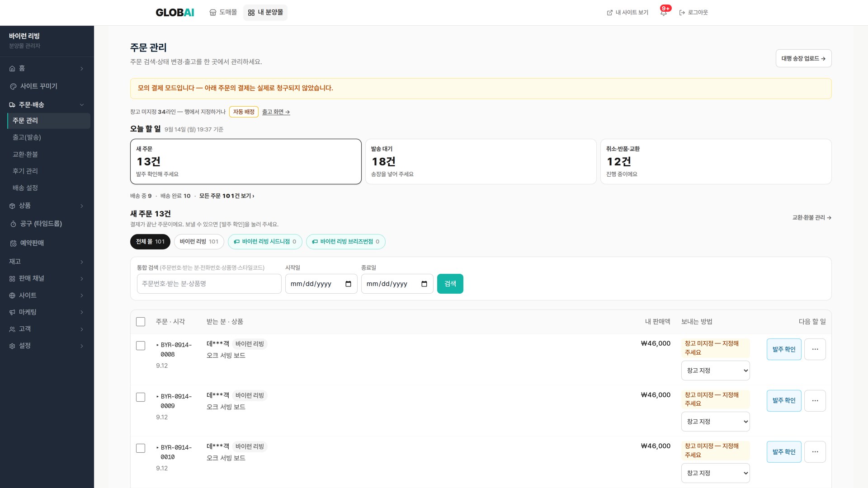Click the 대행 송장 업로드 button
This screenshot has width=868, height=488.
coord(803,58)
